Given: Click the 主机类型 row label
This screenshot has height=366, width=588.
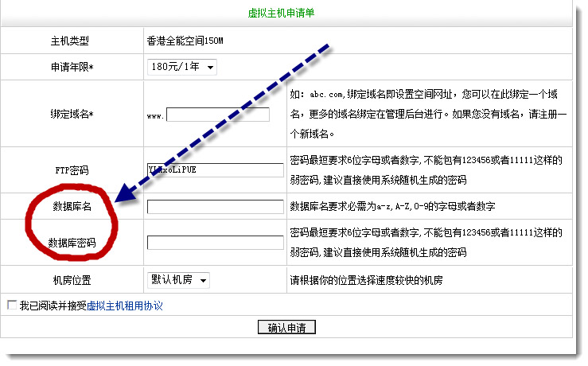Looking at the screenshot, I should [71, 41].
